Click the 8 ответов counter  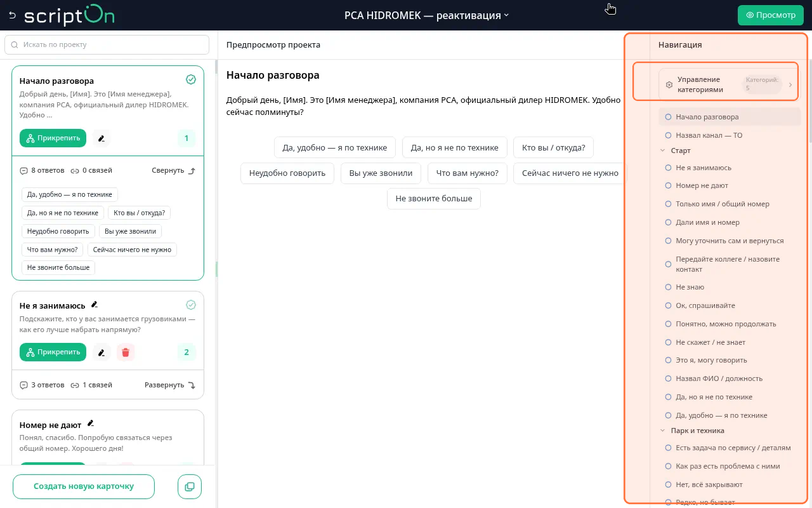pos(43,171)
